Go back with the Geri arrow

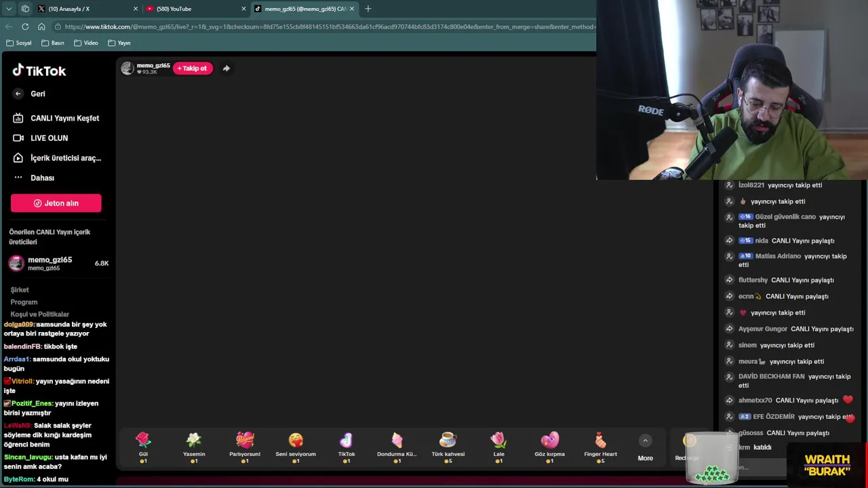pyautogui.click(x=18, y=94)
